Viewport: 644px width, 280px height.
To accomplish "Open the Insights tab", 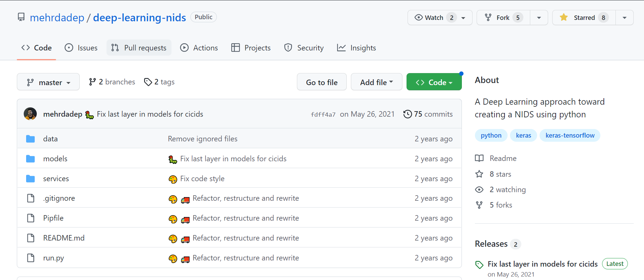I will (356, 48).
